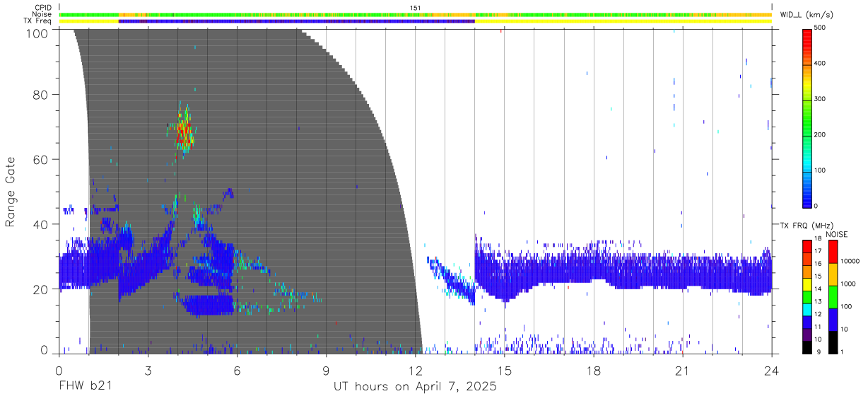Click the 3 tick on UT hours axis
The height and width of the screenshot is (401, 868).
click(x=148, y=371)
